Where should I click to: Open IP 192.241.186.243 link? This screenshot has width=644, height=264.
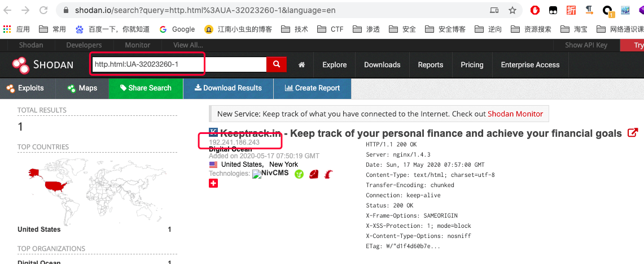coord(234,142)
